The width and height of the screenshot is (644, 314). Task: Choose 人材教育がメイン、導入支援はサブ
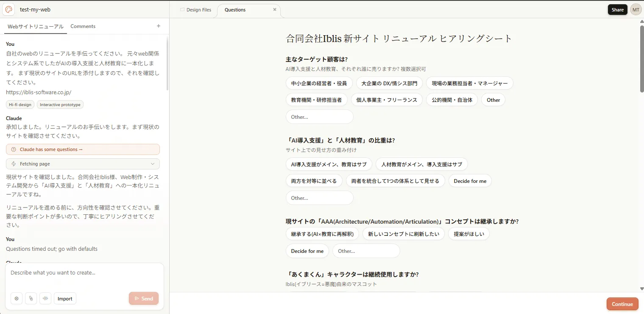click(x=422, y=164)
